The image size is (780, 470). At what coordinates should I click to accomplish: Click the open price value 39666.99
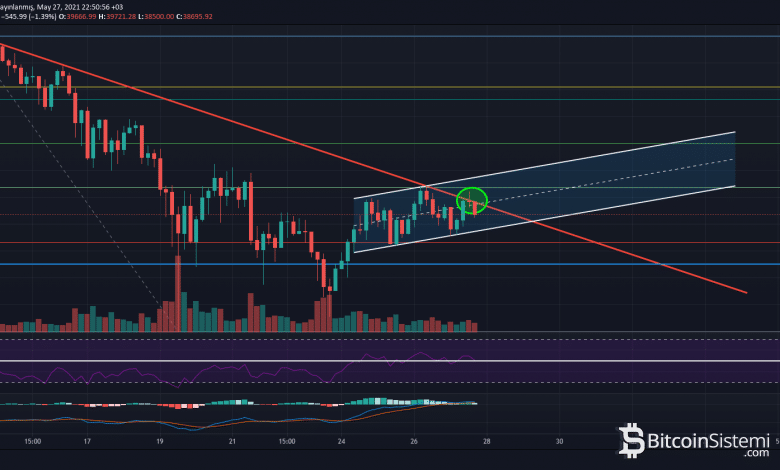tap(80, 15)
